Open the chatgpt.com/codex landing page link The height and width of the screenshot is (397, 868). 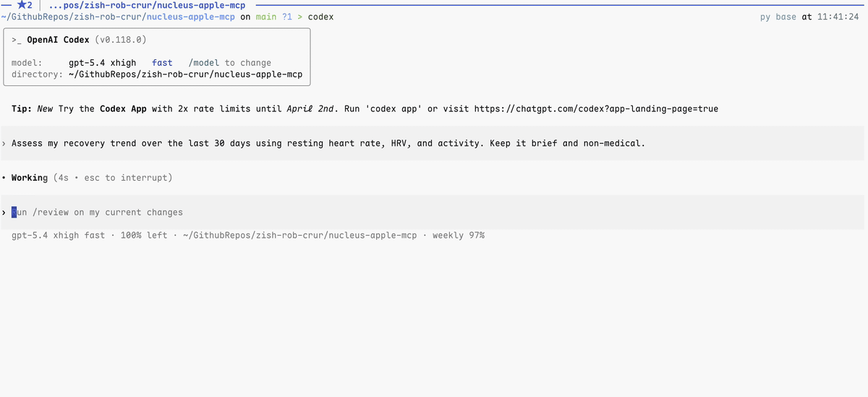tap(597, 108)
